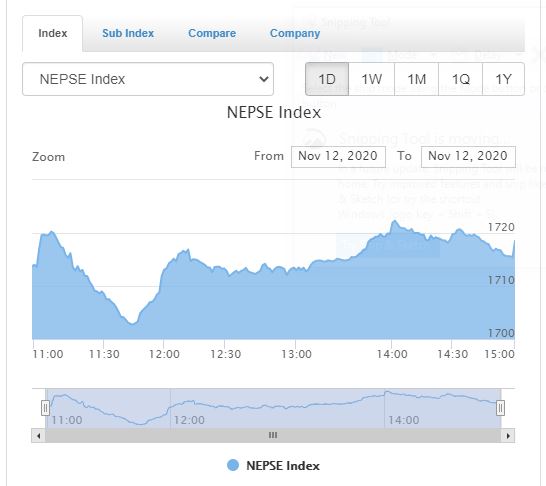Grab the left navigator range handle
Screen dimensions: 546x486
pos(45,408)
